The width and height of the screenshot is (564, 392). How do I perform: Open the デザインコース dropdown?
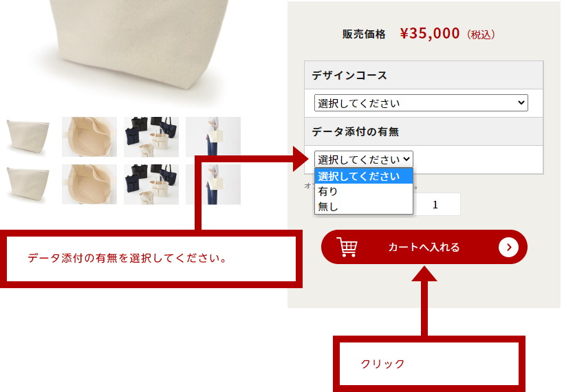pyautogui.click(x=421, y=103)
